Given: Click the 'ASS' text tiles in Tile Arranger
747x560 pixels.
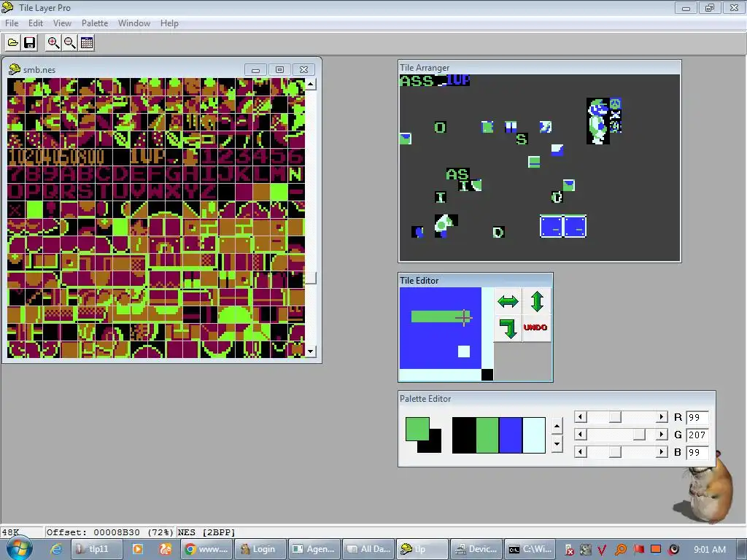Looking at the screenshot, I should pos(417,80).
